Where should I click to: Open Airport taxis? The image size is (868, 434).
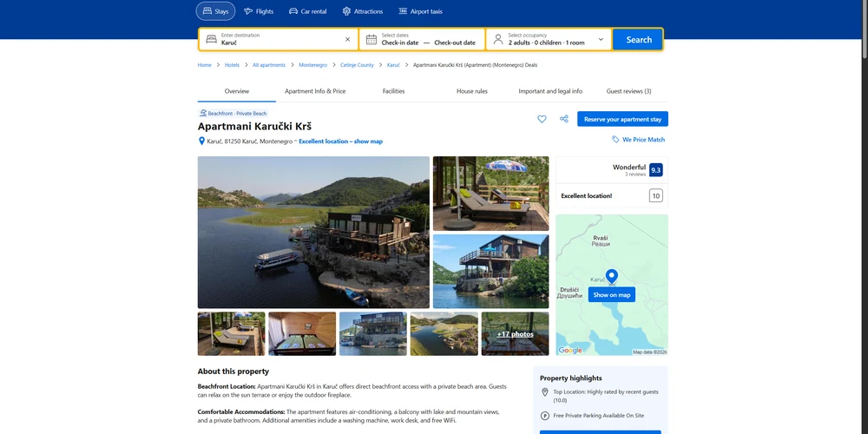point(420,11)
